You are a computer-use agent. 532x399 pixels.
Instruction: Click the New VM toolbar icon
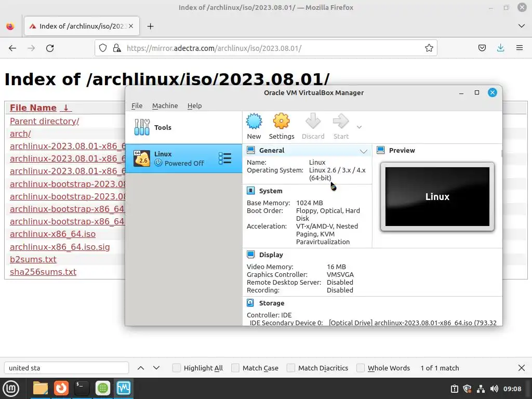pyautogui.click(x=254, y=122)
